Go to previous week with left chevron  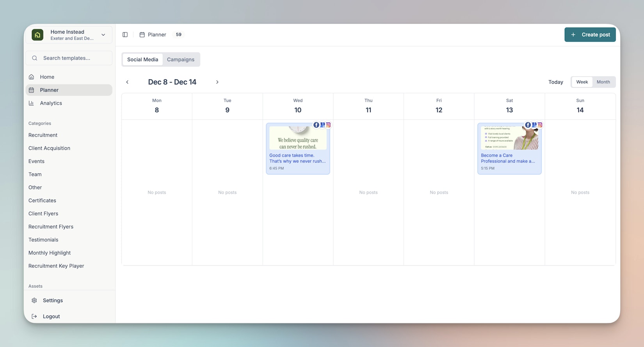(127, 82)
